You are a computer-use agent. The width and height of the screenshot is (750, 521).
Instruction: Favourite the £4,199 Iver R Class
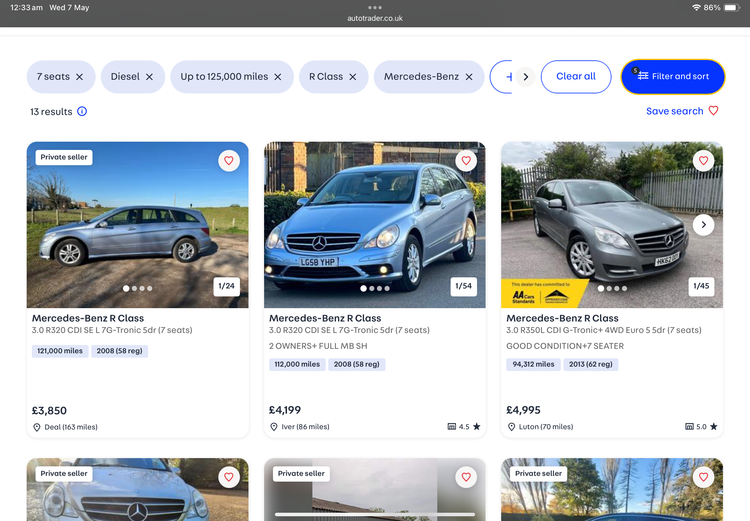[466, 161]
